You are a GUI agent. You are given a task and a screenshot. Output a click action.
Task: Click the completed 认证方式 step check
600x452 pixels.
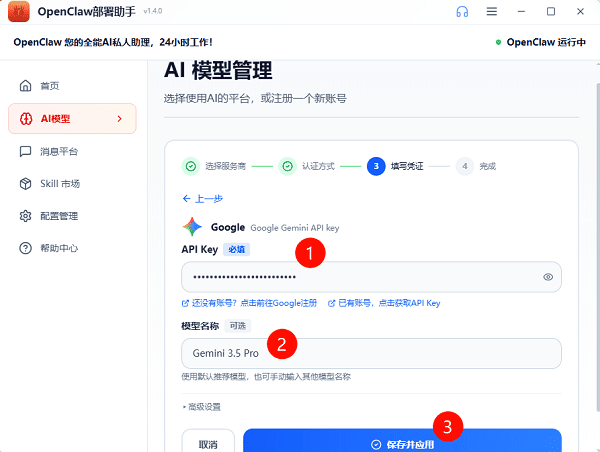(287, 166)
